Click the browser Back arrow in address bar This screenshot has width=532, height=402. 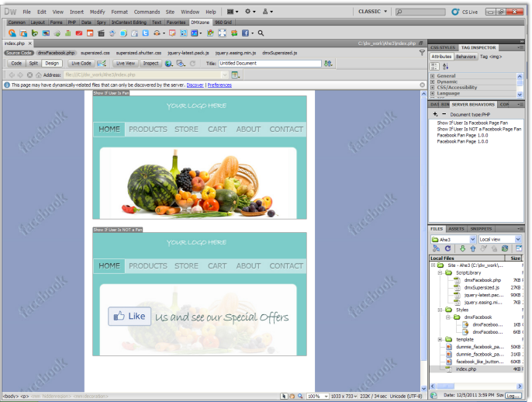coord(12,75)
